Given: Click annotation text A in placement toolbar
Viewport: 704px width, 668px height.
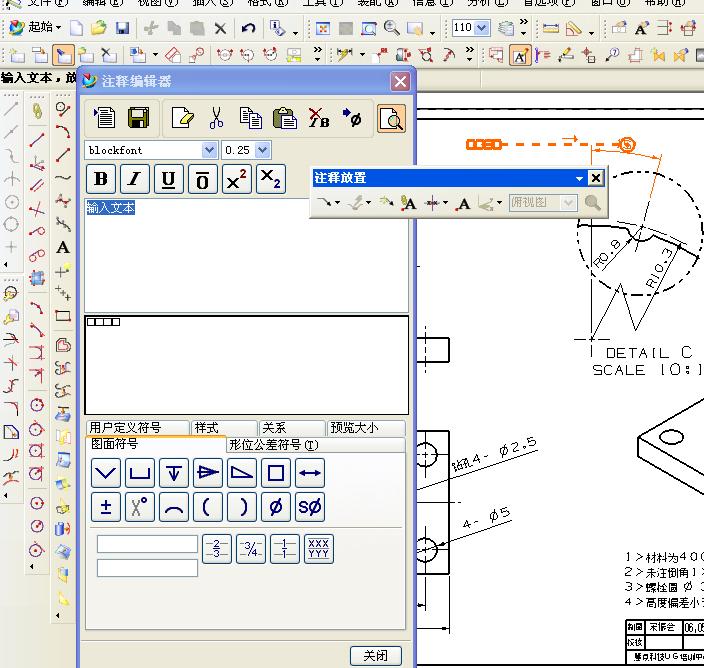Looking at the screenshot, I should [464, 203].
